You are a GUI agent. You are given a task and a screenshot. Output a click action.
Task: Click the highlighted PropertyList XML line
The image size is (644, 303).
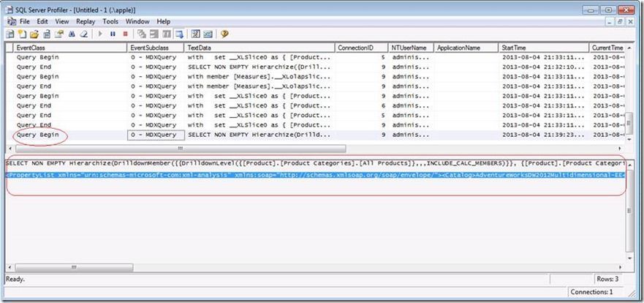pyautogui.click(x=315, y=176)
